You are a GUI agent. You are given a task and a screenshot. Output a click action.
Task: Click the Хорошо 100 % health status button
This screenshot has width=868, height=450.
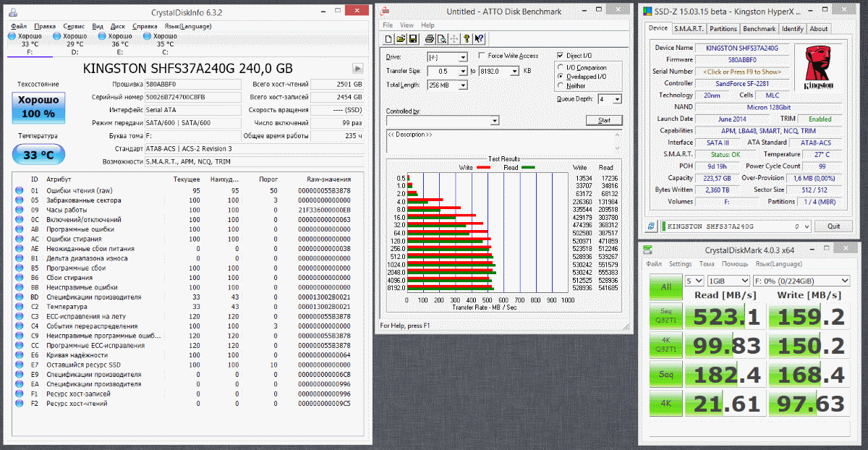(38, 107)
